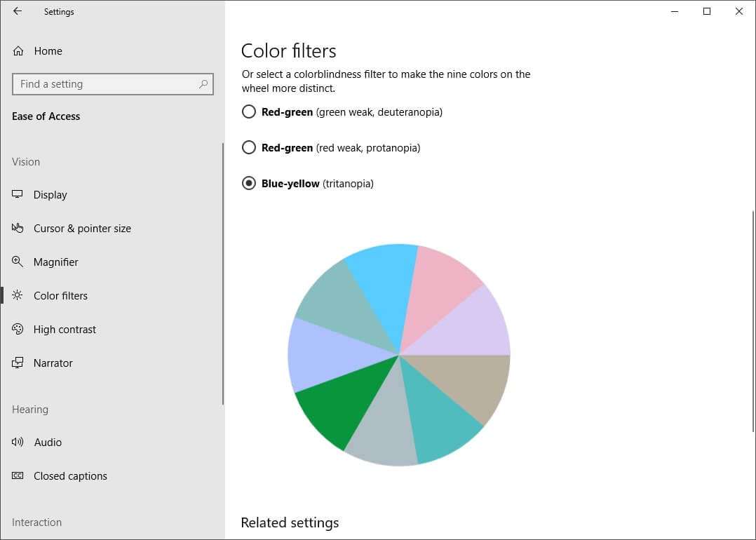The width and height of the screenshot is (756, 540).
Task: Expand the Hearing section heading
Action: pyautogui.click(x=29, y=409)
